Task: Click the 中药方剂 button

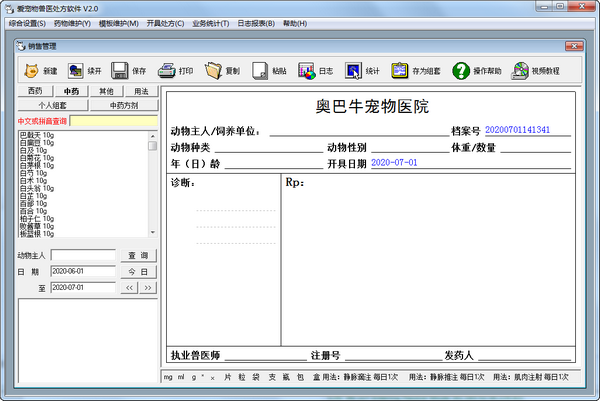Action: point(123,105)
